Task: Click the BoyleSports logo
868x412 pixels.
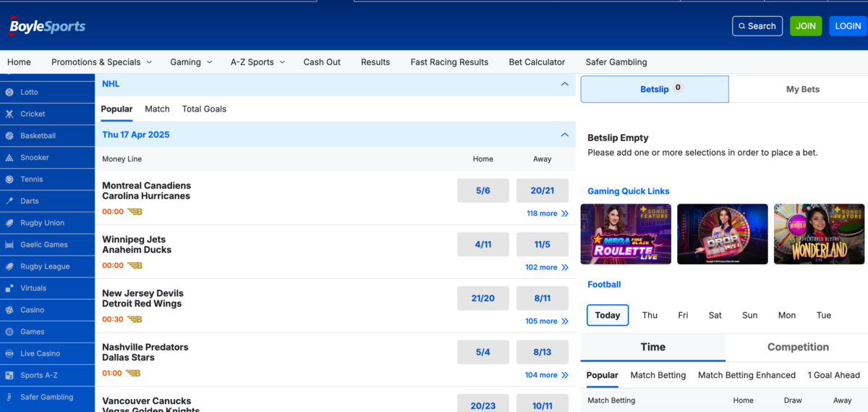Action: point(47,26)
